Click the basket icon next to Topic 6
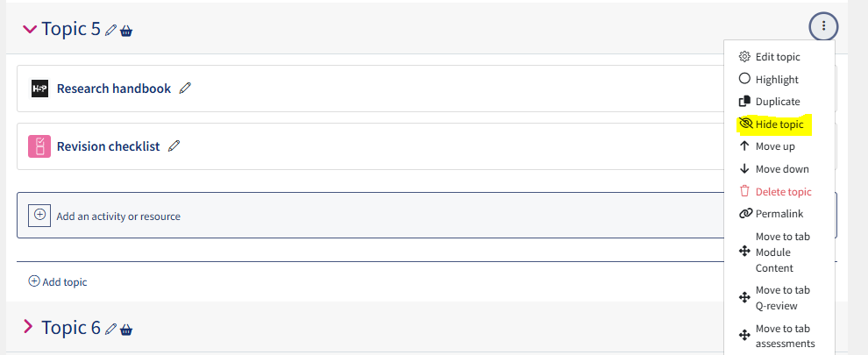Image resolution: width=868 pixels, height=355 pixels. (x=126, y=330)
